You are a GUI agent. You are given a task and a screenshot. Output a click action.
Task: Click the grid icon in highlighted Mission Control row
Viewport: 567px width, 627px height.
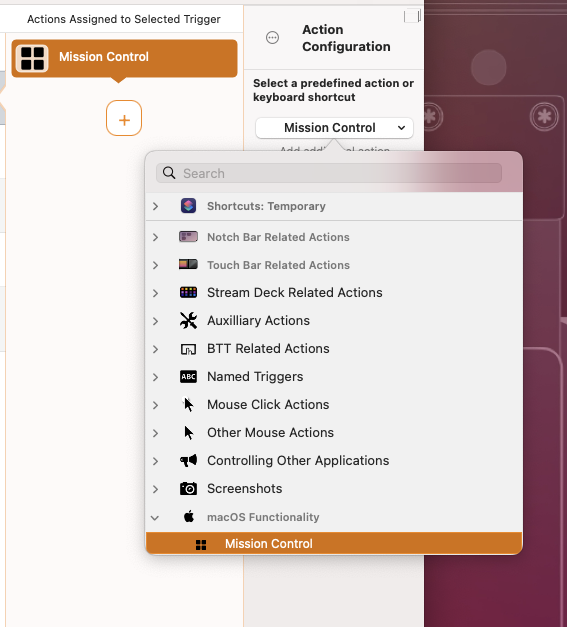tap(201, 545)
